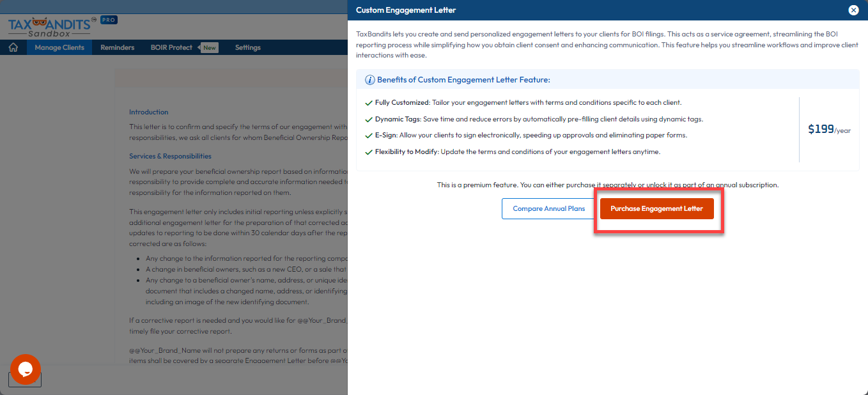Click the Purchase Engagement Letter button
This screenshot has width=868, height=395.
[x=656, y=208]
